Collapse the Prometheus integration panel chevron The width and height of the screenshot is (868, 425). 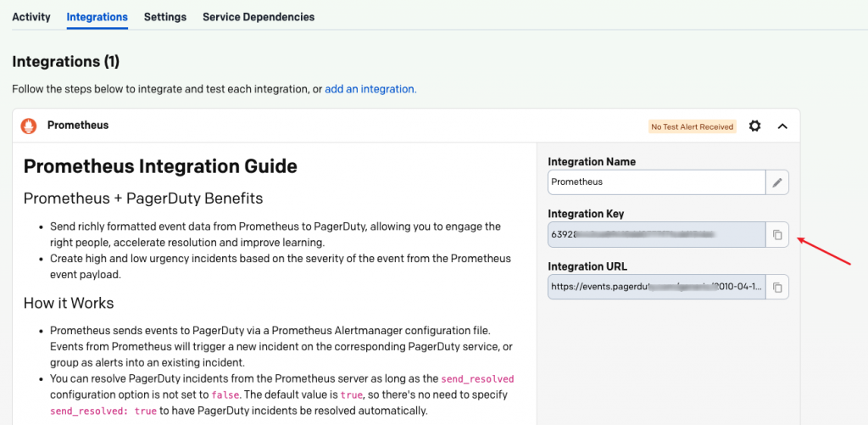[782, 126]
